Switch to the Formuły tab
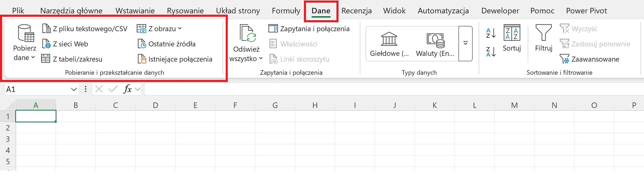The width and height of the screenshot is (644, 196). tap(286, 11)
